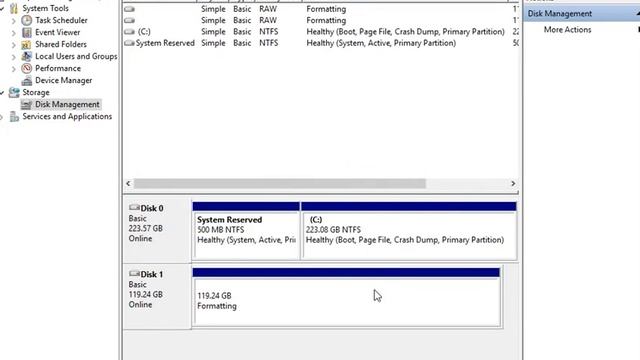Click the Event Viewer icon
Viewport: 640px width, 360px height.
27,32
